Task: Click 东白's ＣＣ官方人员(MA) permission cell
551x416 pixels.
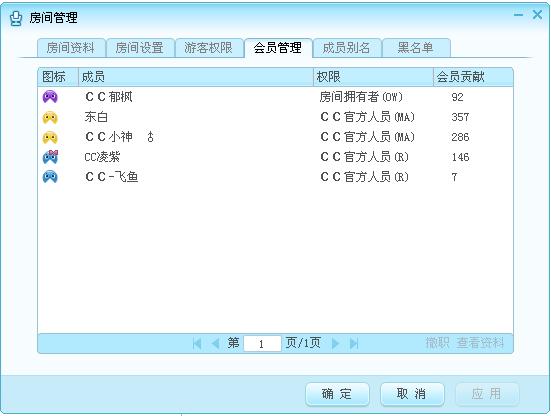Action: [x=367, y=117]
